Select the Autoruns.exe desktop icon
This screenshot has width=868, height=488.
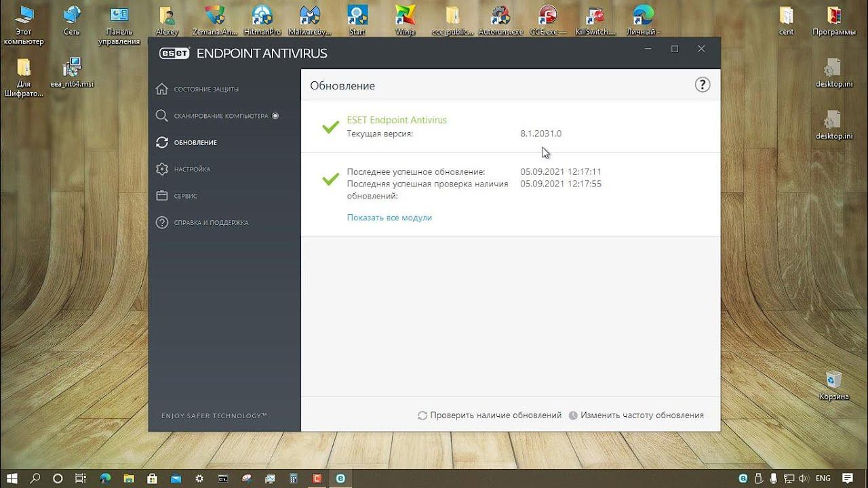click(500, 20)
